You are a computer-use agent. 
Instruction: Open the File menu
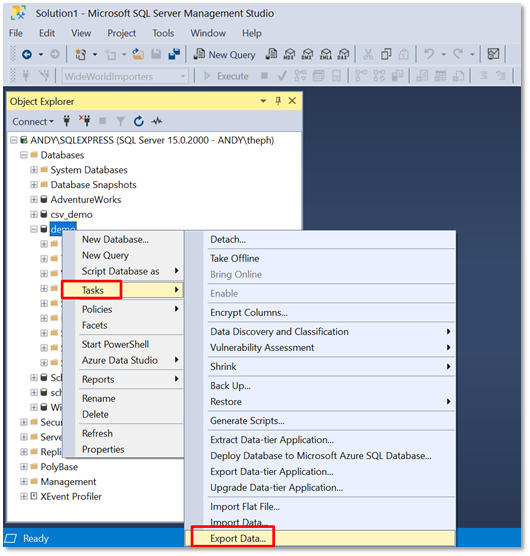pos(16,33)
